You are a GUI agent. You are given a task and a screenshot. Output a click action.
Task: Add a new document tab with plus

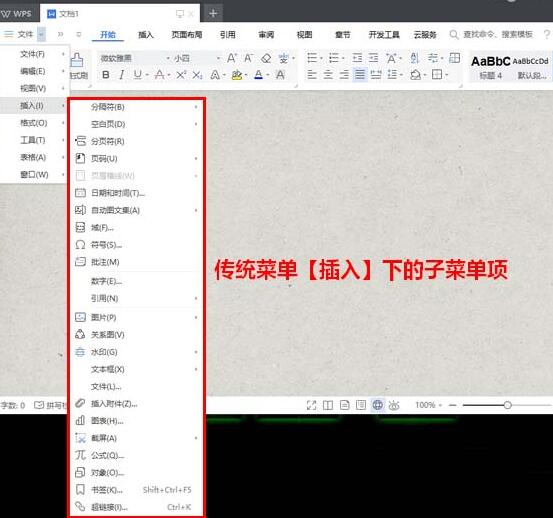click(213, 13)
